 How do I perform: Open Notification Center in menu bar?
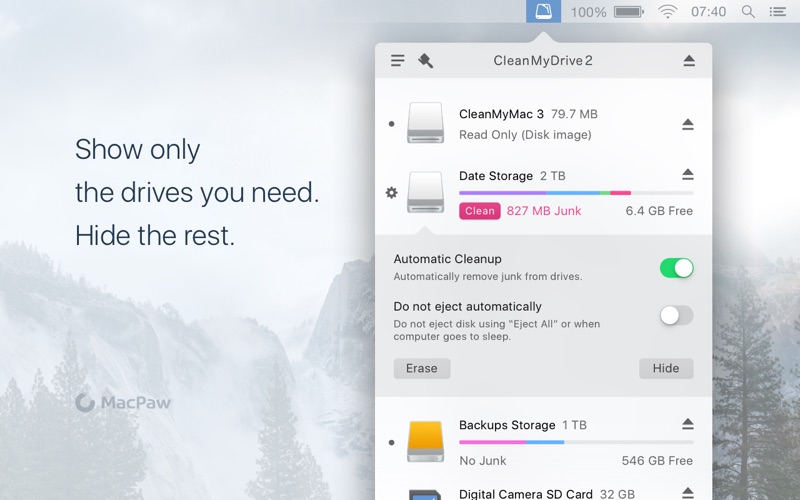[778, 11]
